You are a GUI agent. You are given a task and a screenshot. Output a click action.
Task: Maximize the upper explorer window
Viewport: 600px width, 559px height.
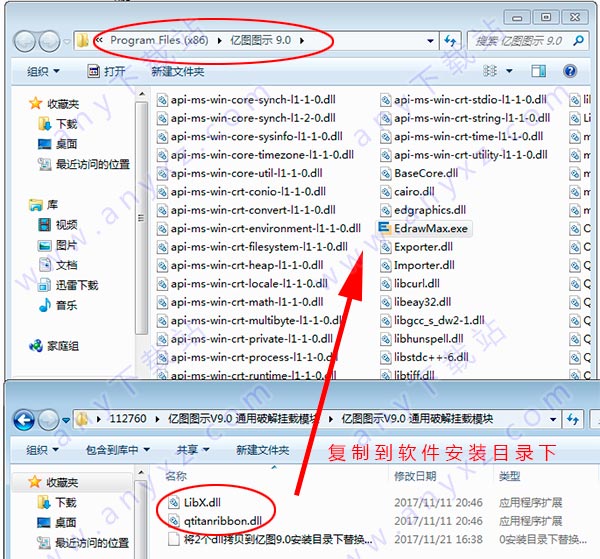[x=546, y=17]
